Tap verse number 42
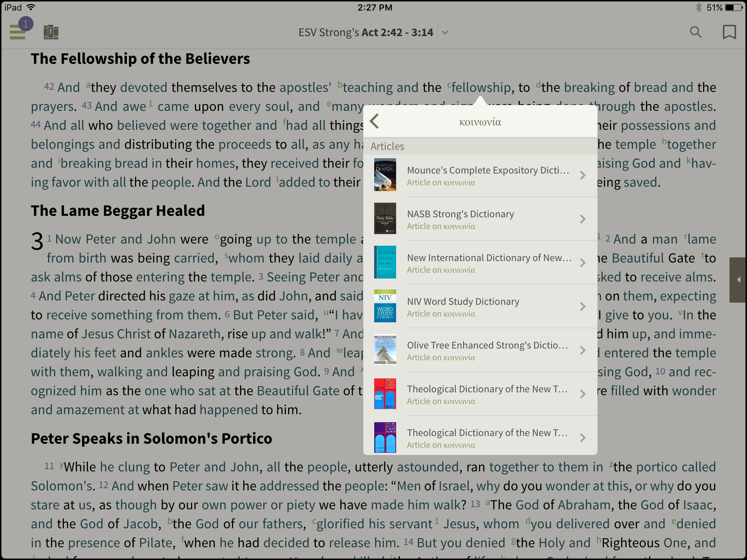This screenshot has height=560, width=747. coord(49,87)
